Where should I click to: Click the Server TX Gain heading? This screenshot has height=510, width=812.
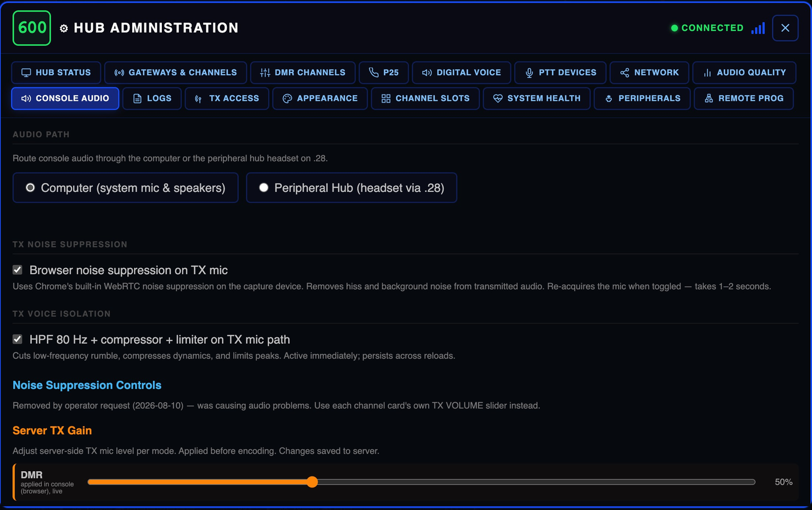tap(52, 431)
